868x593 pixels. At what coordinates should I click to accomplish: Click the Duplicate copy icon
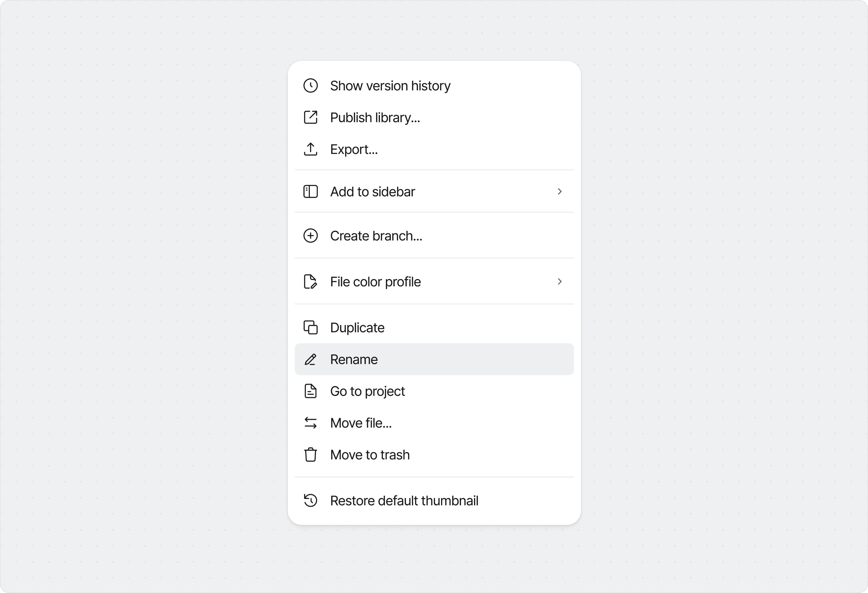[310, 327]
